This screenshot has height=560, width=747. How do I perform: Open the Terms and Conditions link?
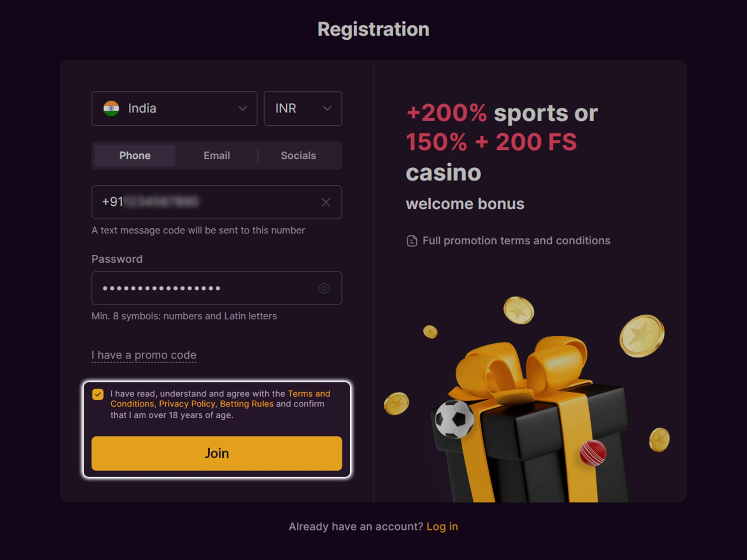click(x=309, y=394)
